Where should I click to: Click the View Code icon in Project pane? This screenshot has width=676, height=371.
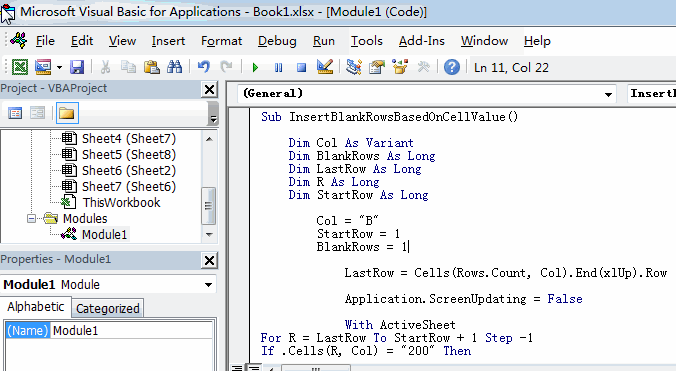(x=15, y=113)
